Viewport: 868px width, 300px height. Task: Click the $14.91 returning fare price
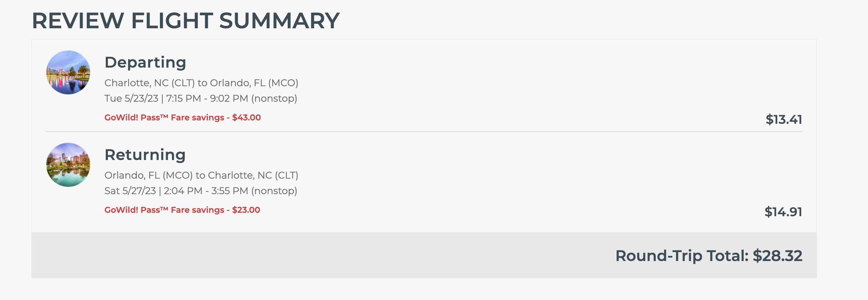[x=783, y=212]
